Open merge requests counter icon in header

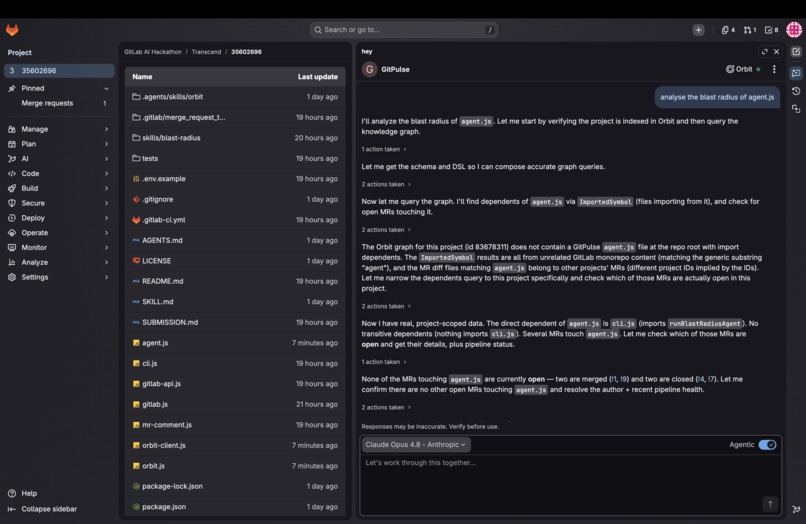coord(749,30)
